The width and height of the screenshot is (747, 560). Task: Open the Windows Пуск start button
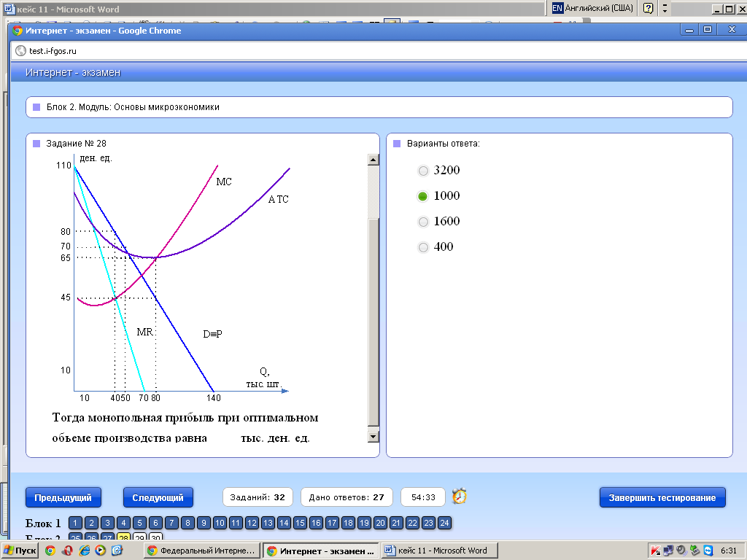[x=19, y=551]
